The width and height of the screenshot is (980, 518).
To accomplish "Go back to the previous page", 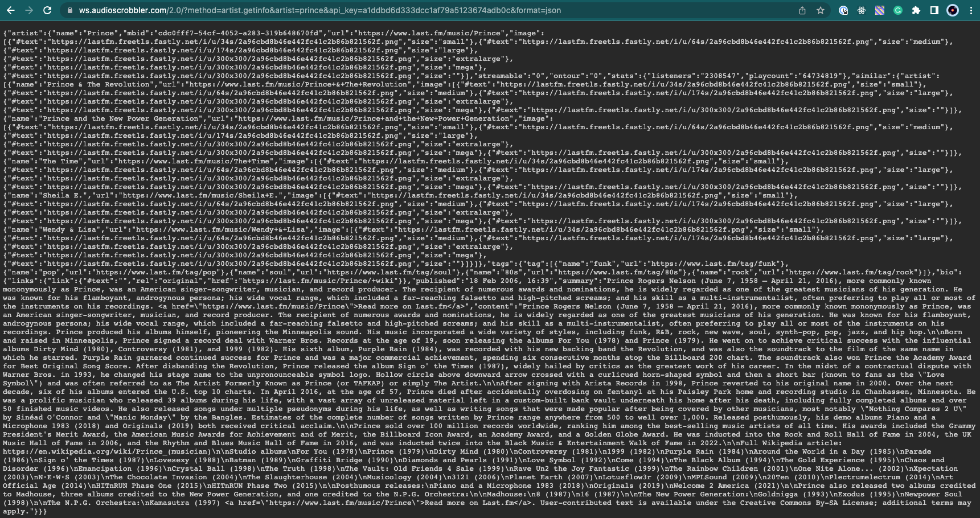I will (x=10, y=10).
